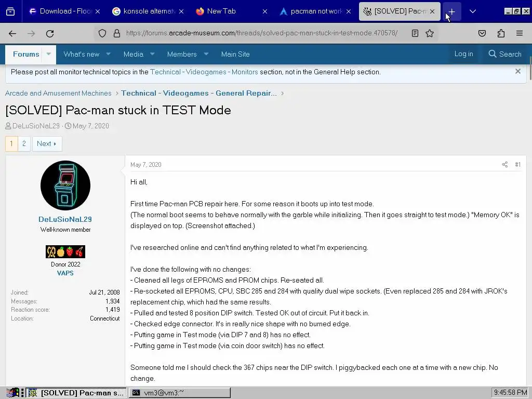532x399 pixels.
Task: Select SOLVED Pac-man taskbar window button
Action: tap(76, 393)
